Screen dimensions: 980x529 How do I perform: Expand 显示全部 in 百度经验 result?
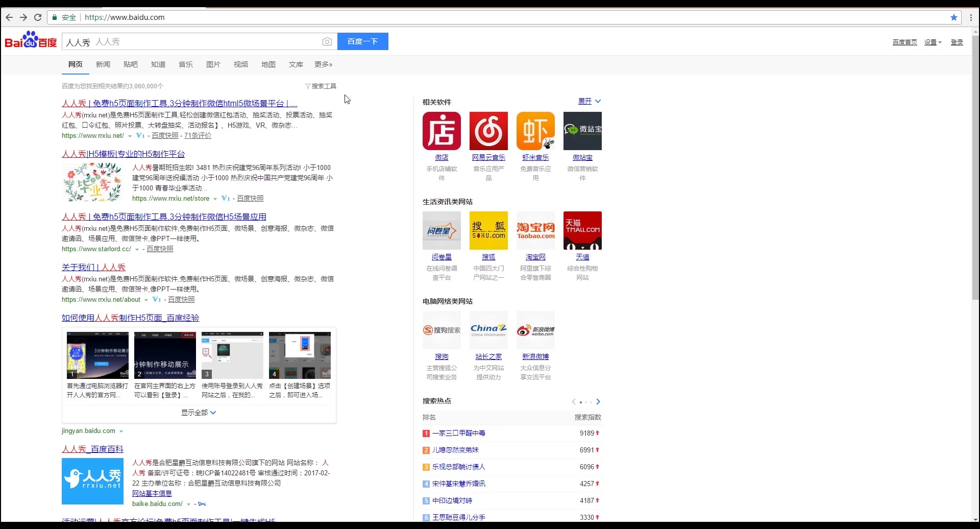[x=199, y=413]
